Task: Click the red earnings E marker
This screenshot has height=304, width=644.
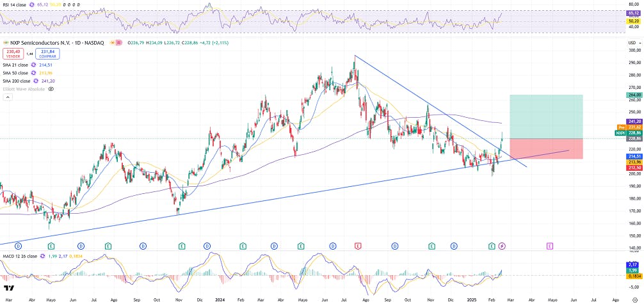Action: tap(358, 246)
